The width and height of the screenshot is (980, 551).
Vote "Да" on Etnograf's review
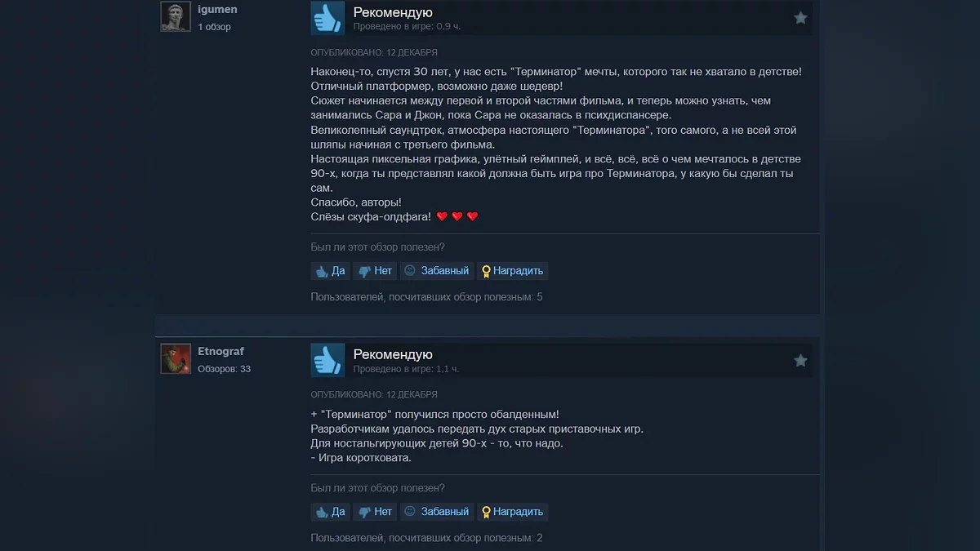(x=331, y=512)
